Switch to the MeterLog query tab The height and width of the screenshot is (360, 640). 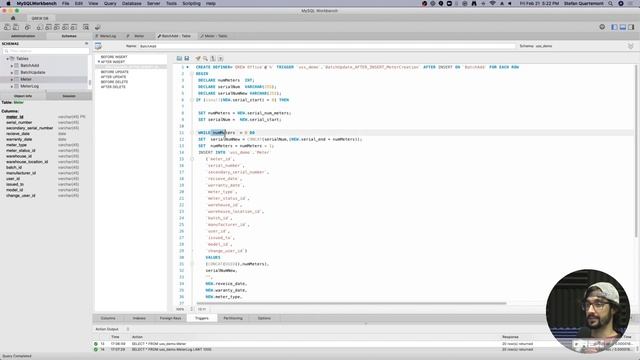pos(107,36)
